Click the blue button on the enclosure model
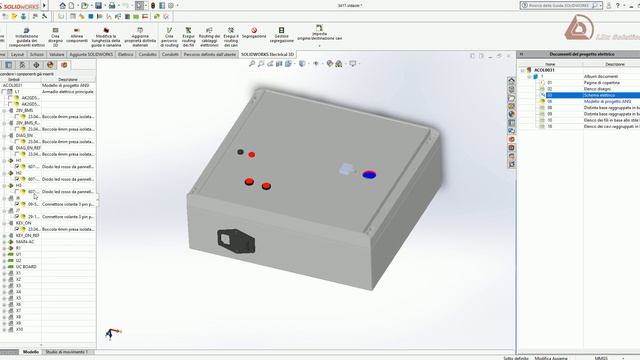Image resolution: width=640 pixels, height=360 pixels. click(x=369, y=175)
